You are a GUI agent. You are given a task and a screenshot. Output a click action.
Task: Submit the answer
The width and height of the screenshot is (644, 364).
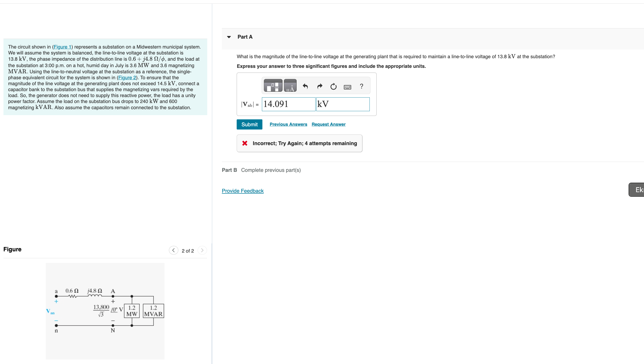click(x=249, y=124)
